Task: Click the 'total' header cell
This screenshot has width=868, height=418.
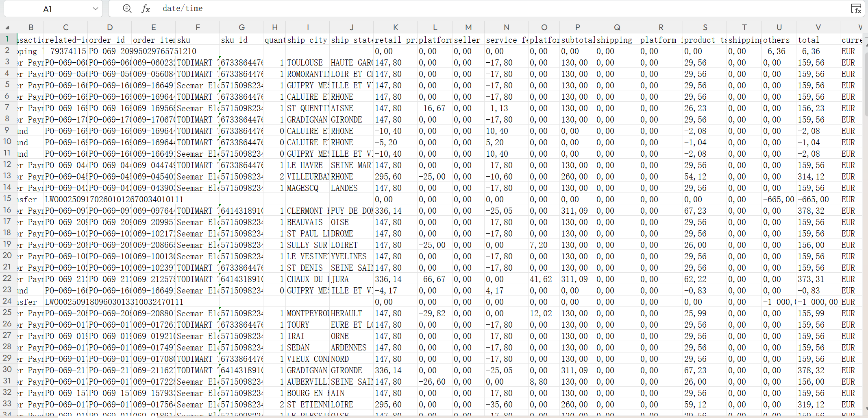Action: click(818, 40)
